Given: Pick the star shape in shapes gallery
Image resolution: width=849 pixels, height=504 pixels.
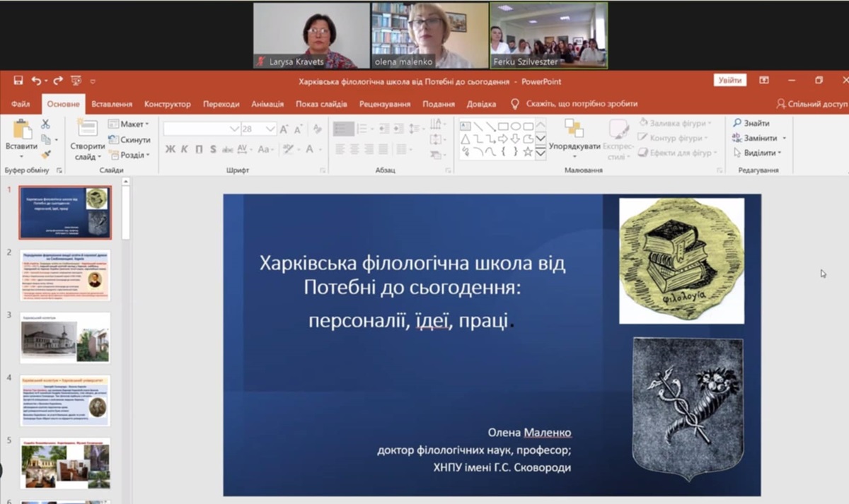Looking at the screenshot, I should coord(528,151).
